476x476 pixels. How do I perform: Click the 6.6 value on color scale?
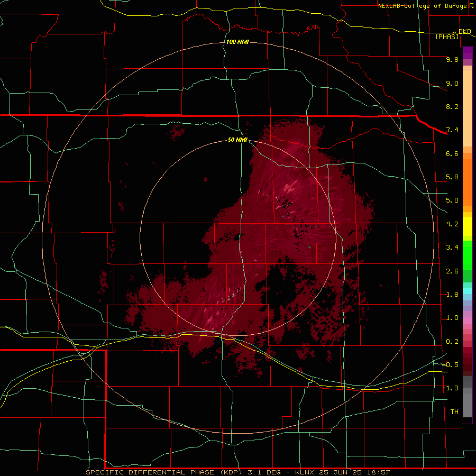coord(452,153)
